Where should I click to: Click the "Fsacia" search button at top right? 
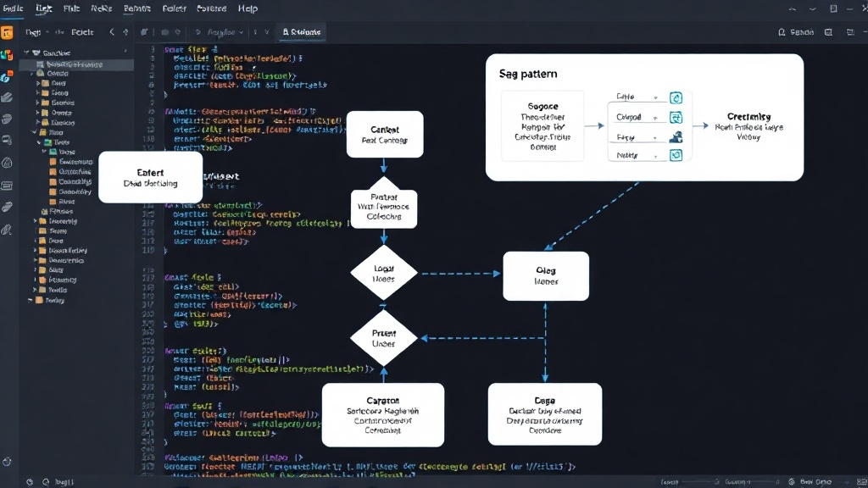pyautogui.click(x=796, y=32)
